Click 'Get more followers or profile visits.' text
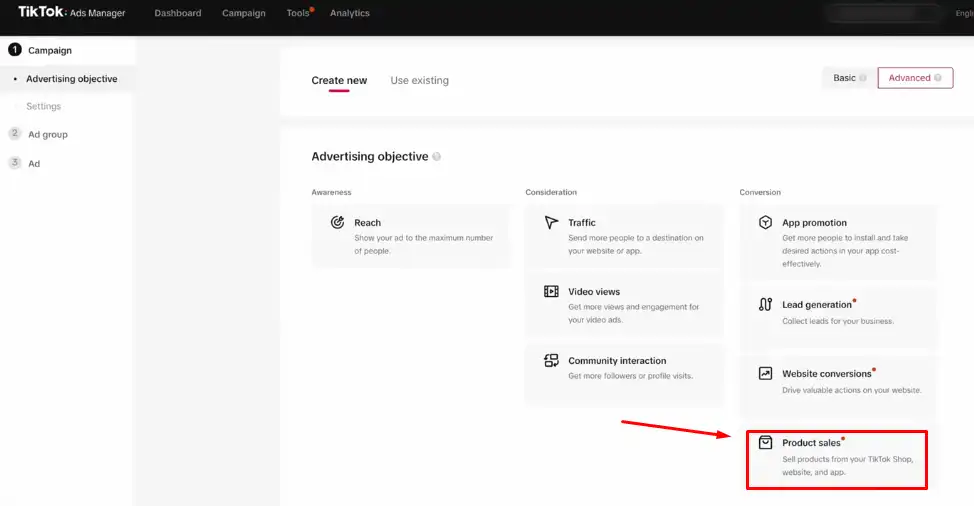This screenshot has width=974, height=506. click(x=630, y=376)
